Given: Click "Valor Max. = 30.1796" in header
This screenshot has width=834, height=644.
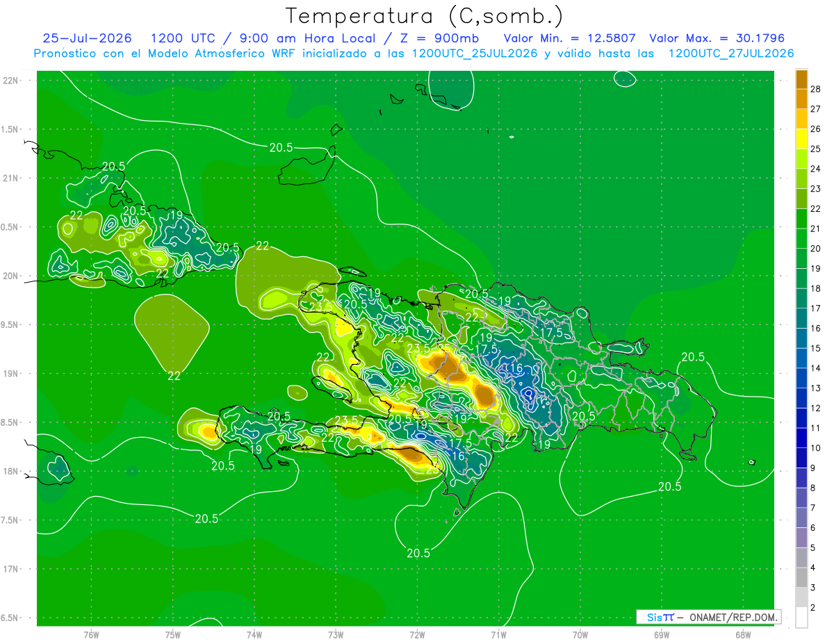Looking at the screenshot, I should 717,38.
